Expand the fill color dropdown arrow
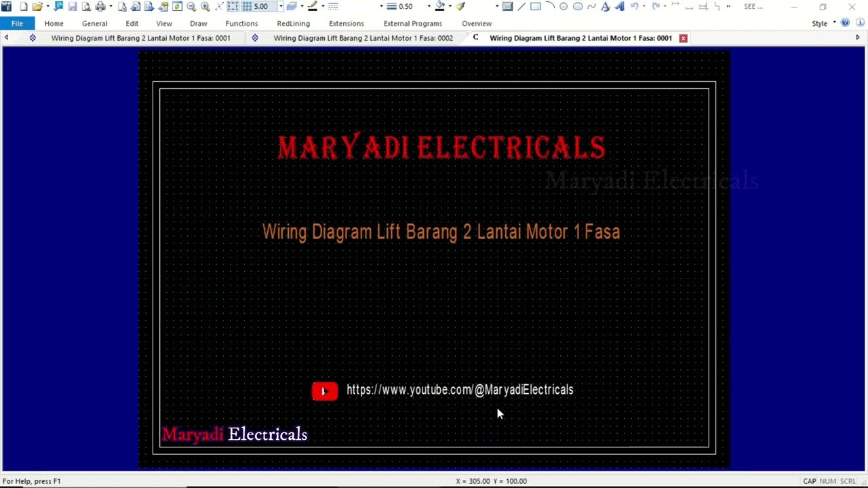The height and width of the screenshot is (488, 868). coord(450,6)
